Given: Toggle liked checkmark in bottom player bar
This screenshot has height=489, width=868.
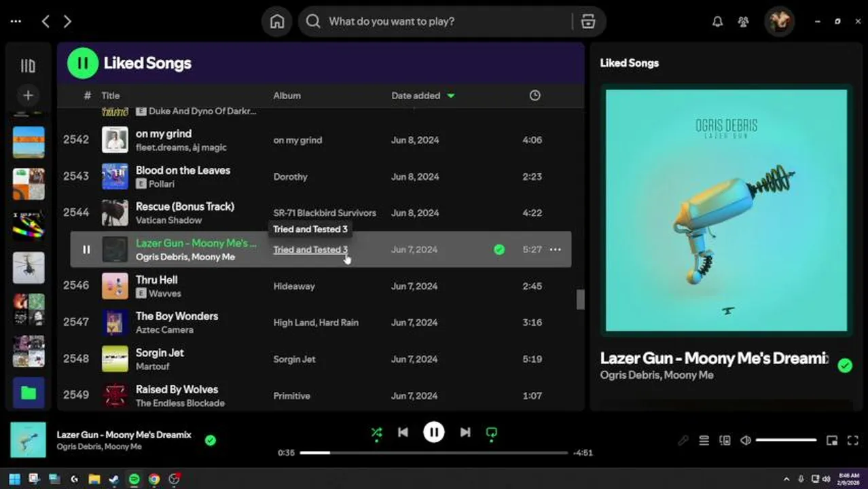Looking at the screenshot, I should tap(211, 440).
